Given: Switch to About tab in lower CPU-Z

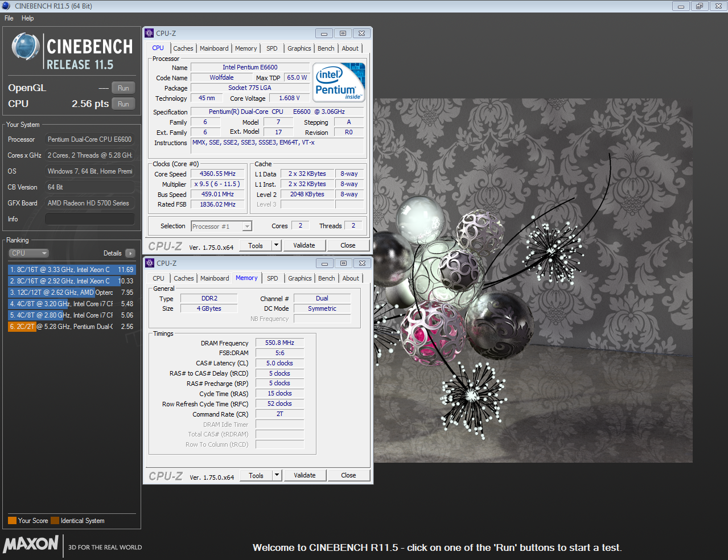Looking at the screenshot, I should pos(351,278).
